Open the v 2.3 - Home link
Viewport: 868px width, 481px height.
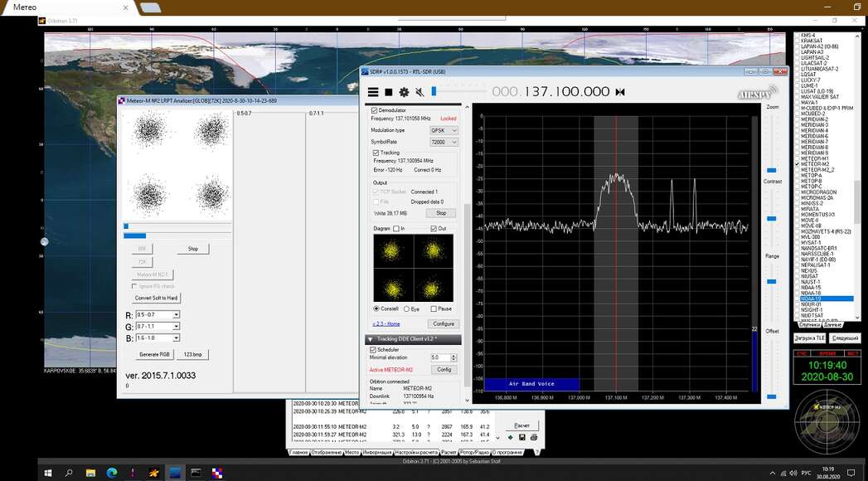[386, 323]
